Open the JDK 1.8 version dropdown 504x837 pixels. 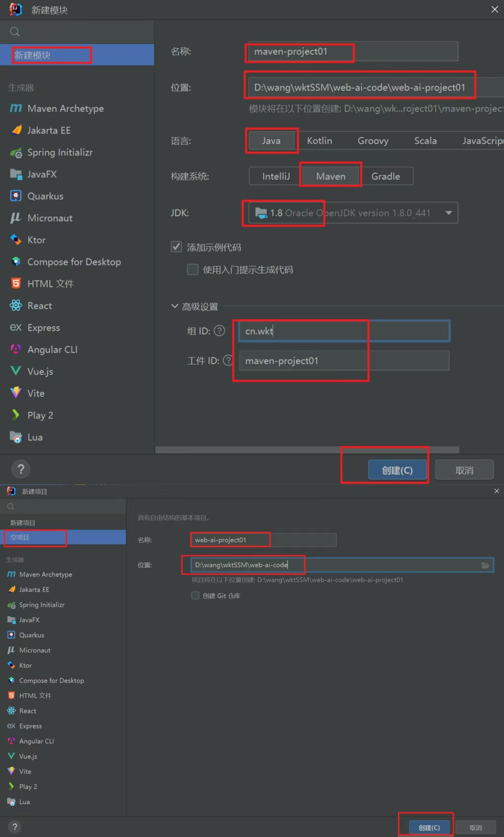point(448,213)
